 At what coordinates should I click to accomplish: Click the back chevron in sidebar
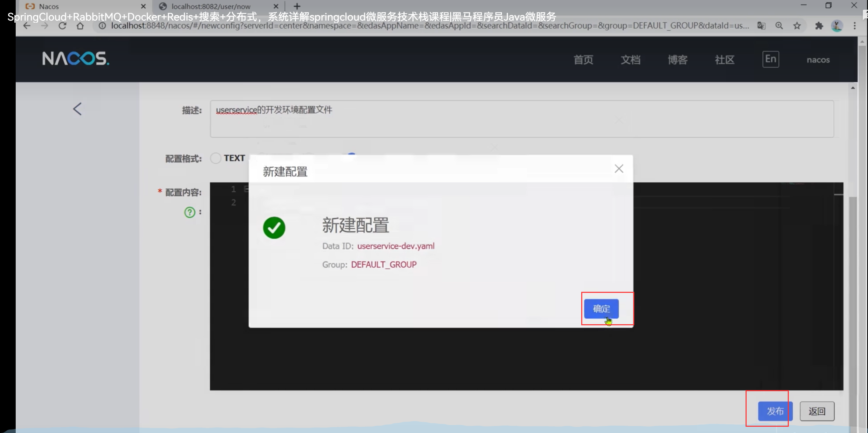[77, 109]
